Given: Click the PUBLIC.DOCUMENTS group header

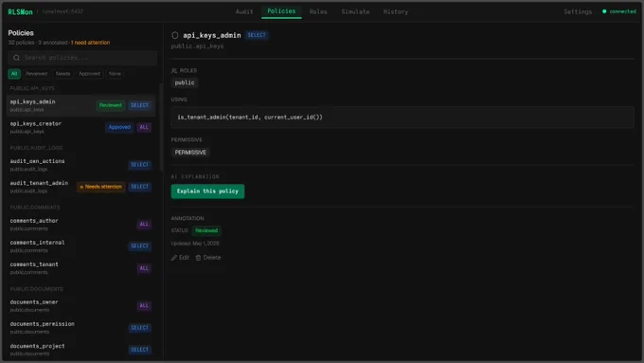Looking at the screenshot, I should [x=36, y=289].
